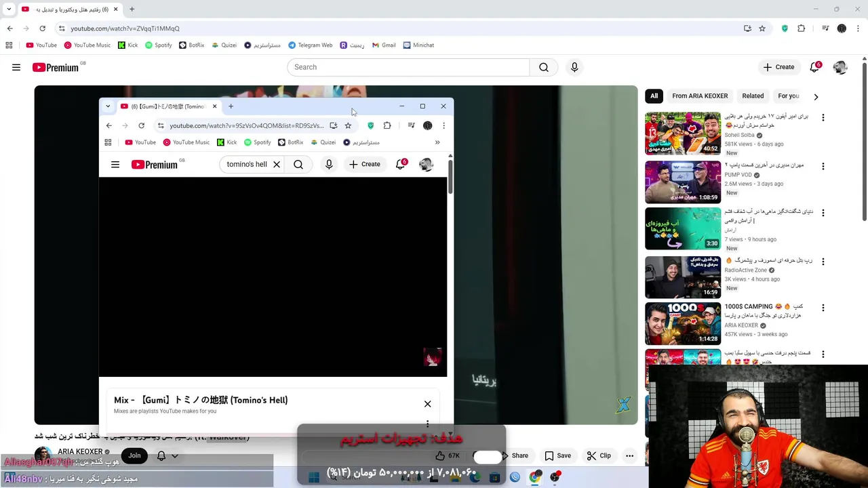Open ARIA KEOXER channel name link

tap(80, 451)
